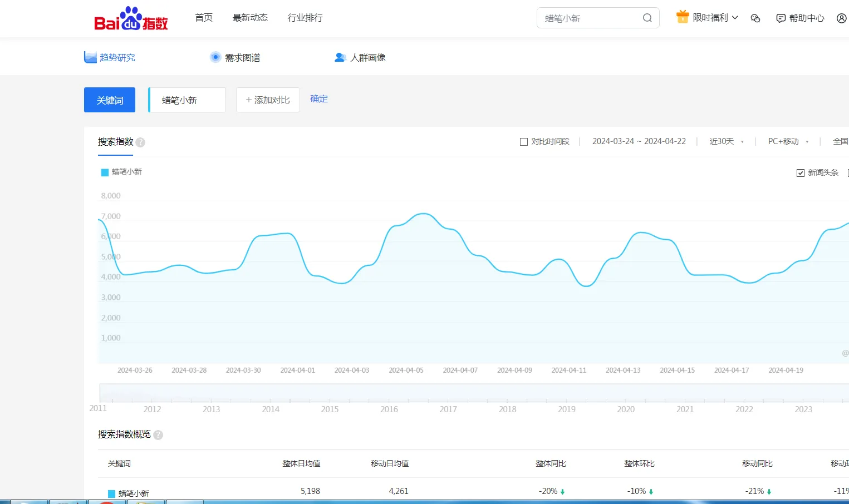The image size is (849, 504).
Task: Click the 2020 label on year timeline
Action: tap(626, 409)
